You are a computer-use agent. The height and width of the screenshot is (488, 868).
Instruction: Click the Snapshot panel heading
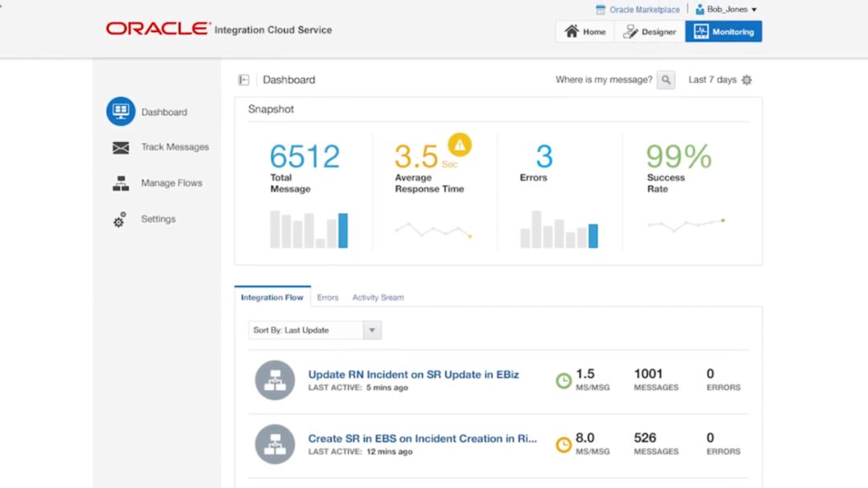(271, 109)
